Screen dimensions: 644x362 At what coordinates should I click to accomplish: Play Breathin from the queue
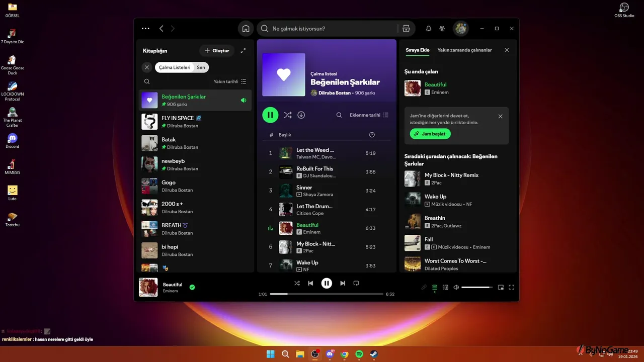(x=457, y=222)
